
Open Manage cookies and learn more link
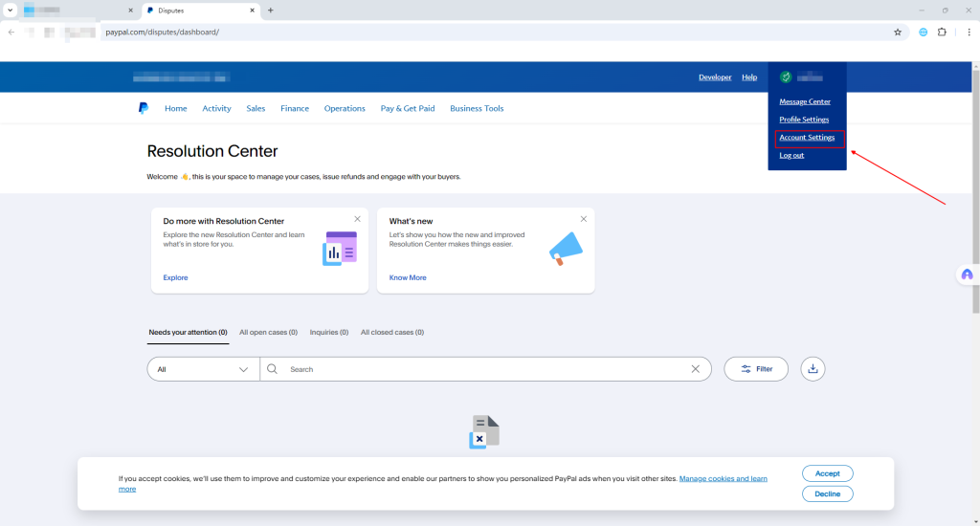pos(724,478)
